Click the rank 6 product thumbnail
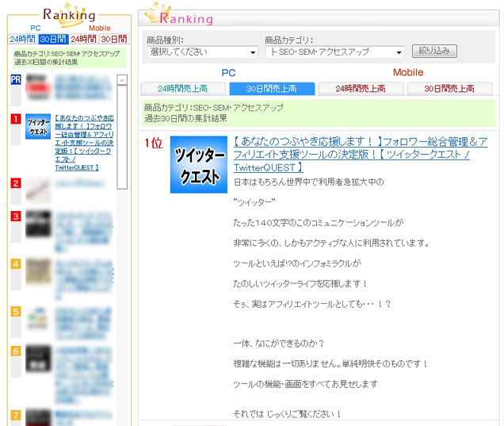The height and width of the screenshot is (426, 504). pyautogui.click(x=38, y=358)
